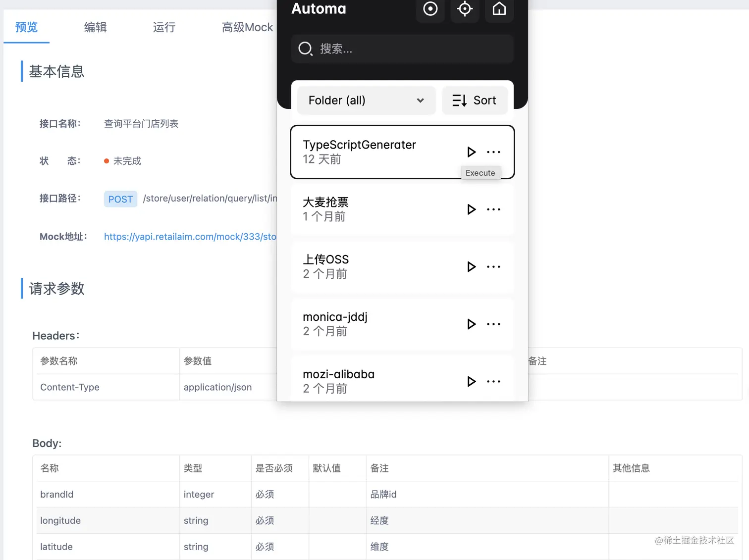This screenshot has height=560, width=749.
Task: Click the longitude row name
Action: (x=60, y=520)
